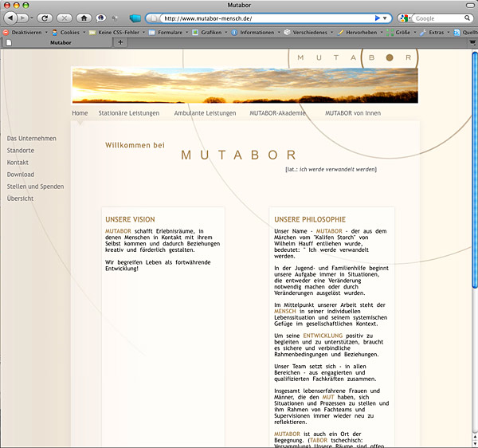Click the Formulare icon

point(152,33)
